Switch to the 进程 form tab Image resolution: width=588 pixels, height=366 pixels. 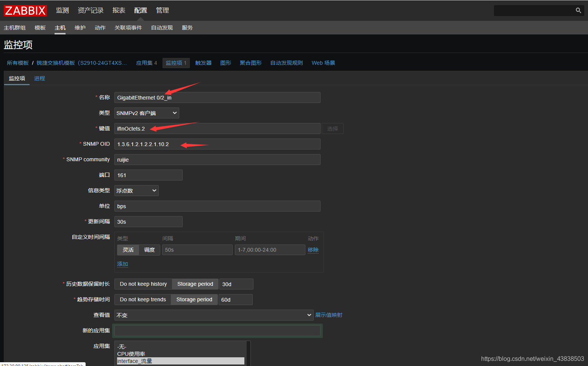click(39, 78)
